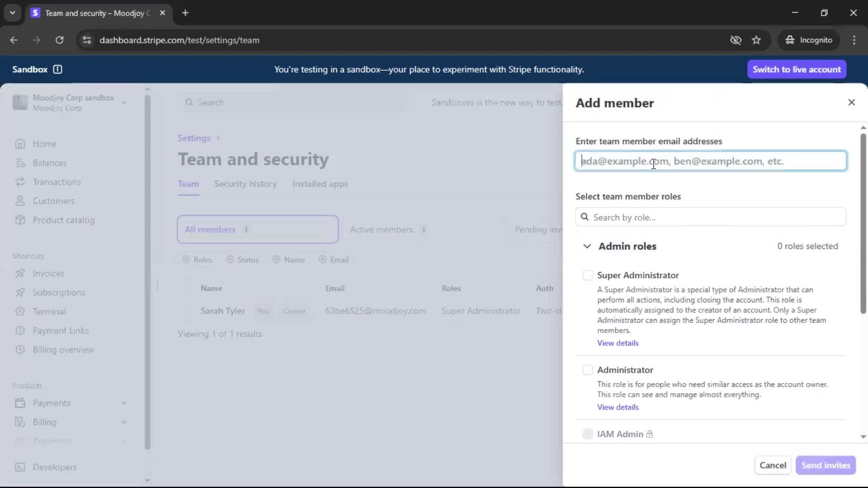Bookmark this page with the star icon

756,40
